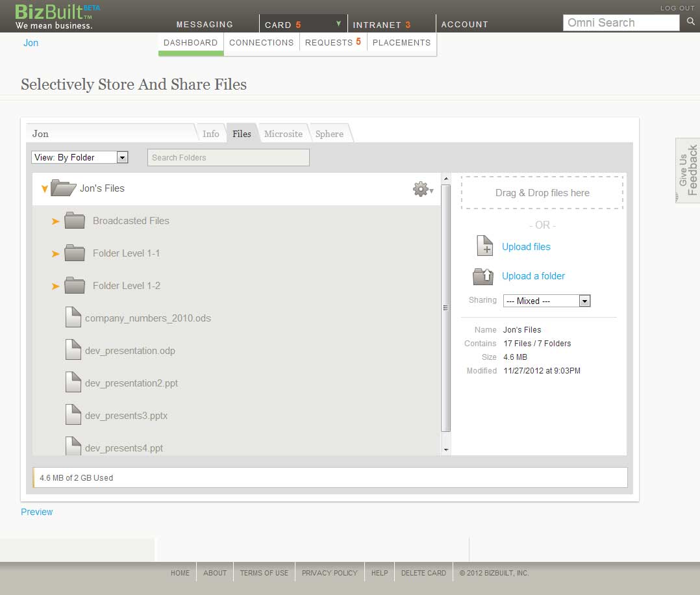Click the Preview link

[36, 512]
